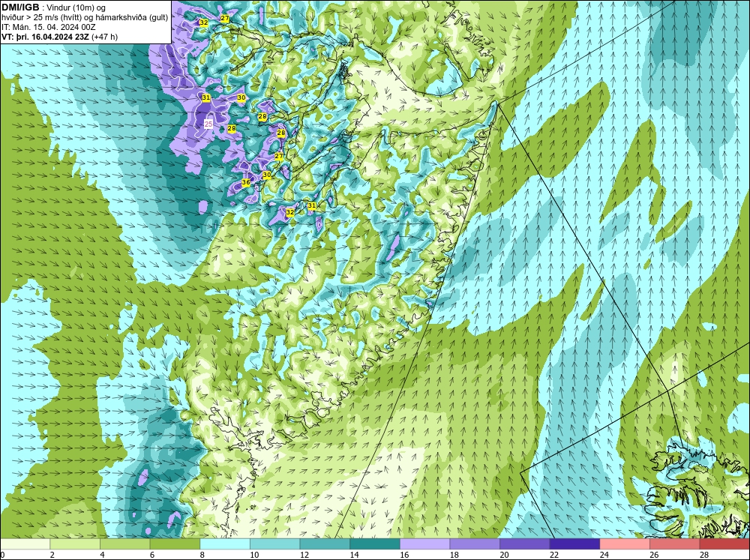
Task: Select the 2–4 m/s legend color segment
Action: [x=75, y=544]
